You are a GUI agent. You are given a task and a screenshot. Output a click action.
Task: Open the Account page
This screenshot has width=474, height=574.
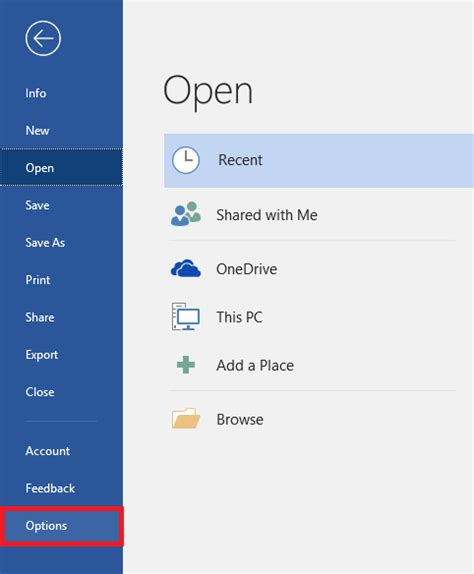click(61, 451)
